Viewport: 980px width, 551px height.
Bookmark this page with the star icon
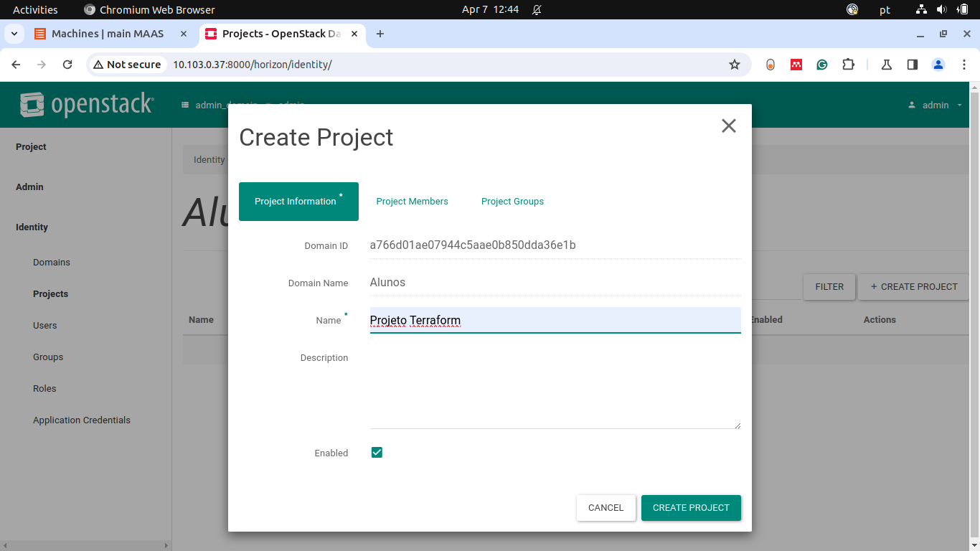(735, 65)
